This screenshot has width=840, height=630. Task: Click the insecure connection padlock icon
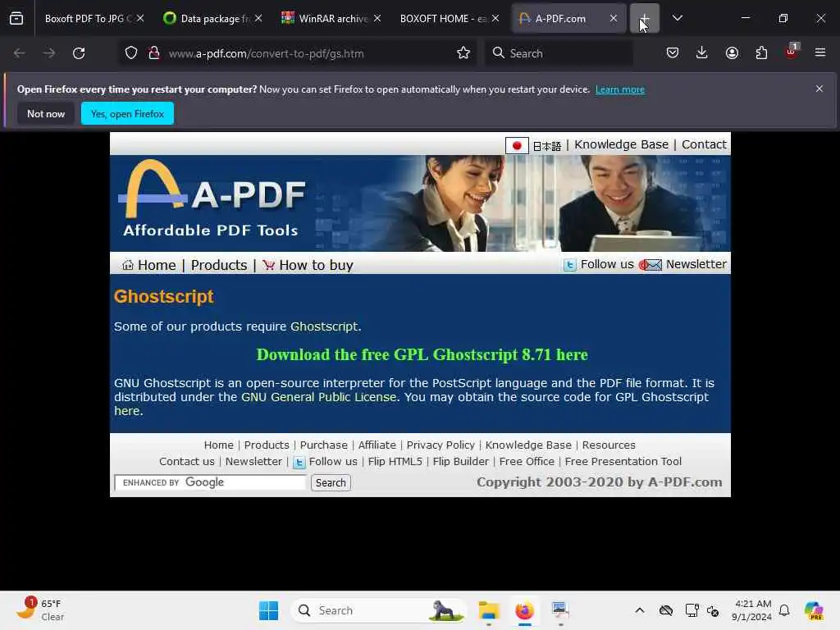click(154, 53)
